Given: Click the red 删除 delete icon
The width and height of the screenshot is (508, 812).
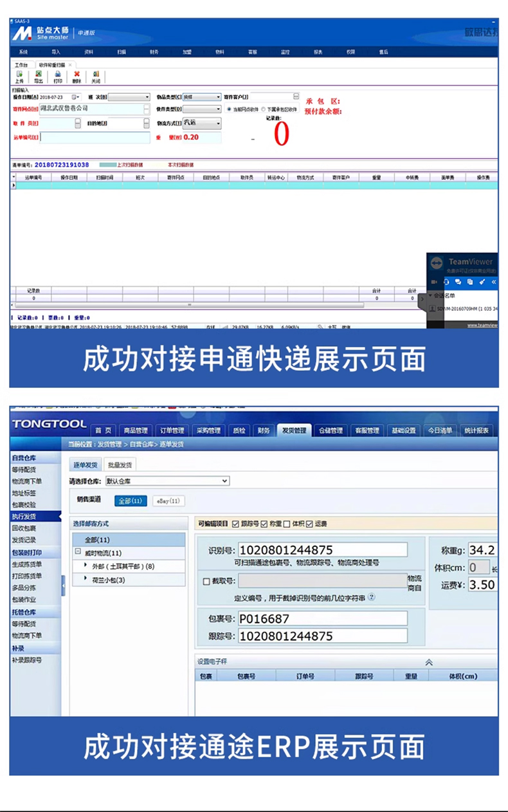Looking at the screenshot, I should point(77,77).
